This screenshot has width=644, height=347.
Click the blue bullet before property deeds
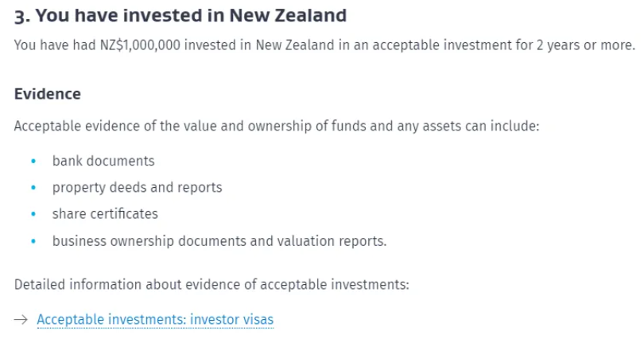33,188
